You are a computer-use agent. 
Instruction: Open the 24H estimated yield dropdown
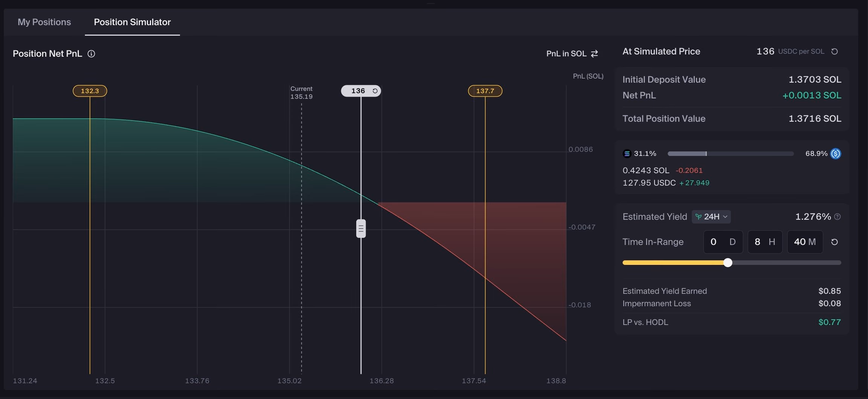coord(711,217)
